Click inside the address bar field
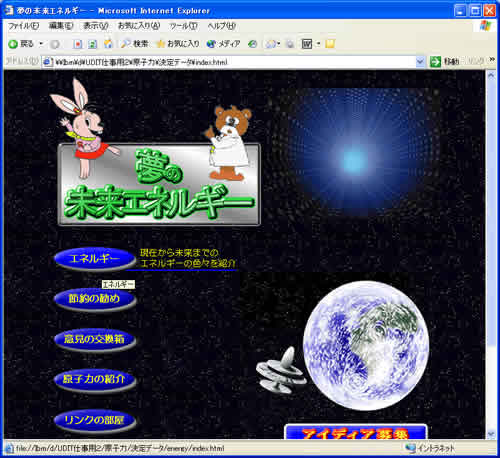The height and width of the screenshot is (458, 500). (233, 62)
